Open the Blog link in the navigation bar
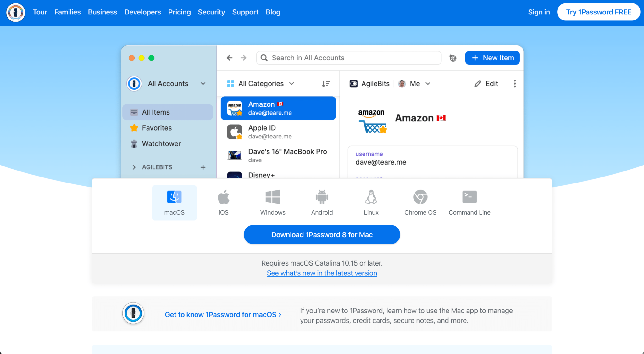Viewport: 644px width, 354px height. pyautogui.click(x=273, y=12)
